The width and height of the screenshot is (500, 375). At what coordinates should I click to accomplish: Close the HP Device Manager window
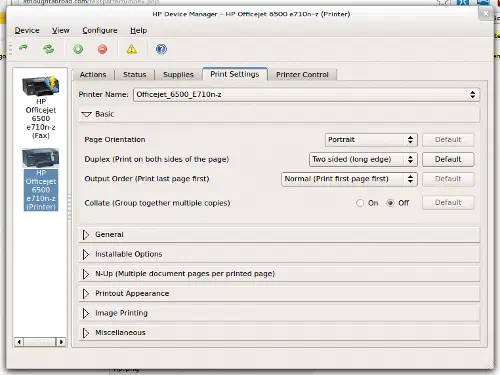pos(486,14)
